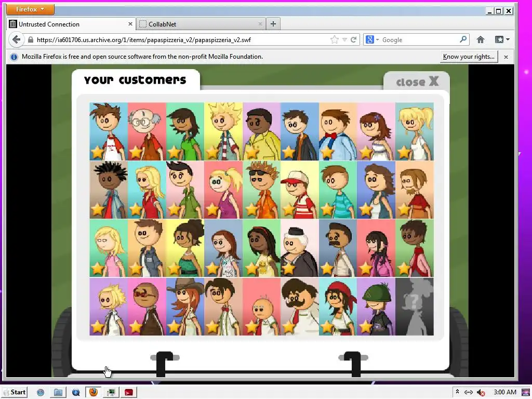Open the orange Firefox menu button
The width and height of the screenshot is (532, 399).
(30, 9)
